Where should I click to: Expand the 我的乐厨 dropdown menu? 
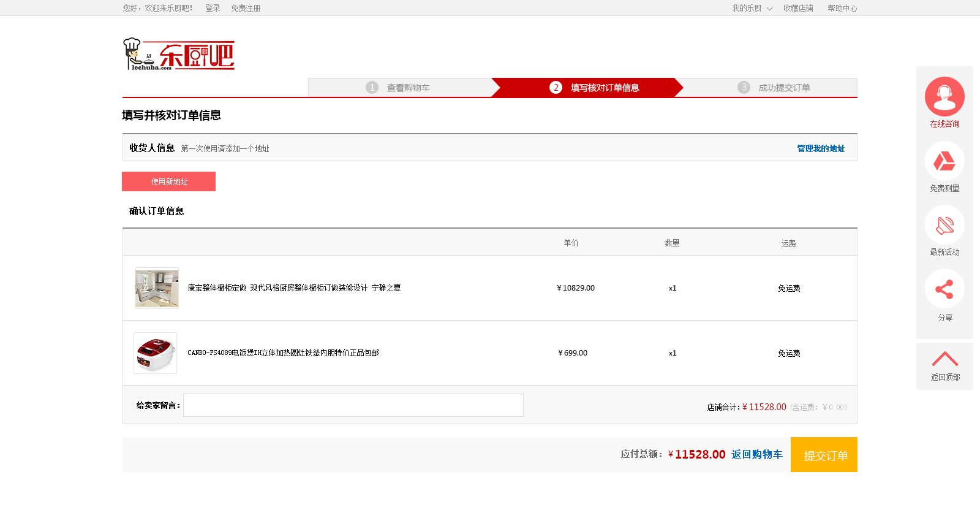click(752, 8)
